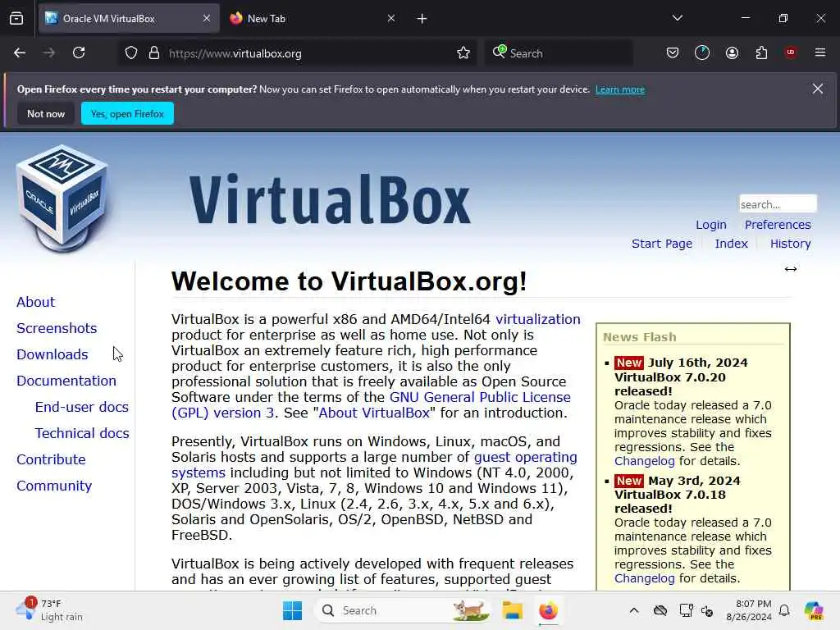Open the notification bell in system tray
This screenshot has width=840, height=630.
tap(784, 610)
